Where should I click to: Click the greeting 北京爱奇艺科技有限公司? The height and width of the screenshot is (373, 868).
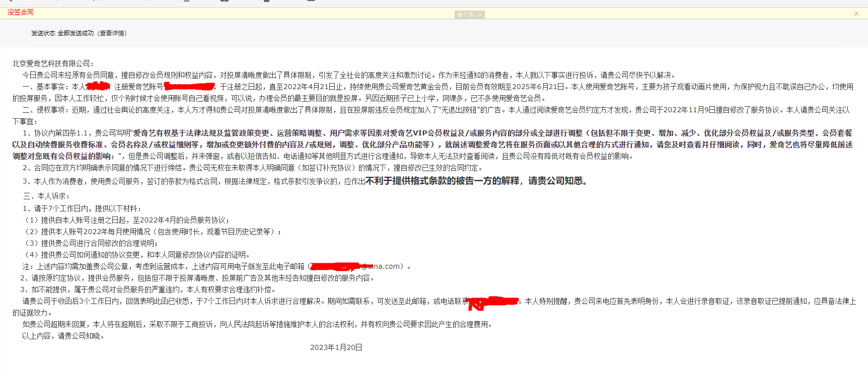(x=53, y=63)
